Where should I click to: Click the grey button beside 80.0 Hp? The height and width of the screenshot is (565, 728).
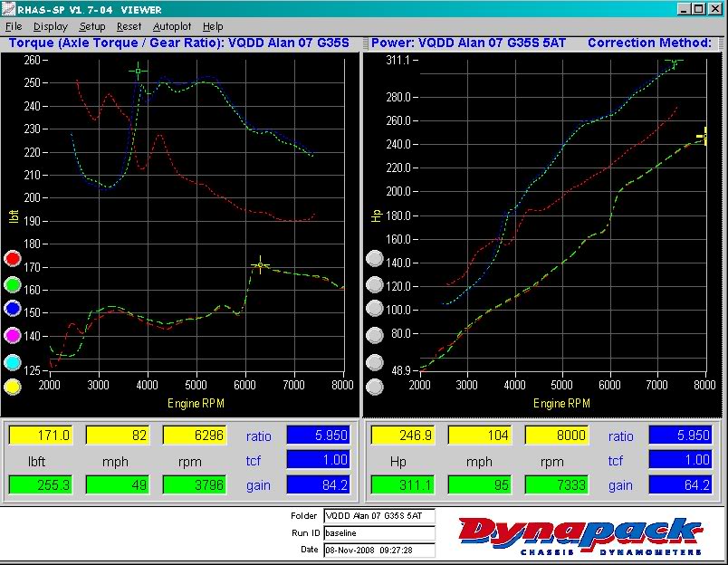tap(375, 335)
